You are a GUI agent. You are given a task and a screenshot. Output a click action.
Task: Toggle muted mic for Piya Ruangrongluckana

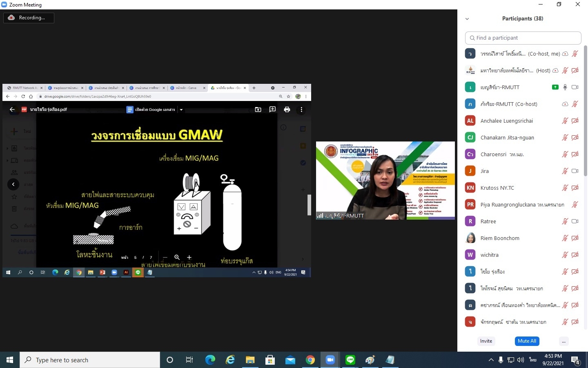pos(575,204)
